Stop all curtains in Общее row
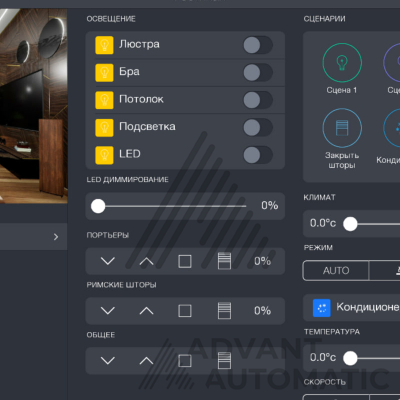This screenshot has height=400, width=400. point(185,361)
